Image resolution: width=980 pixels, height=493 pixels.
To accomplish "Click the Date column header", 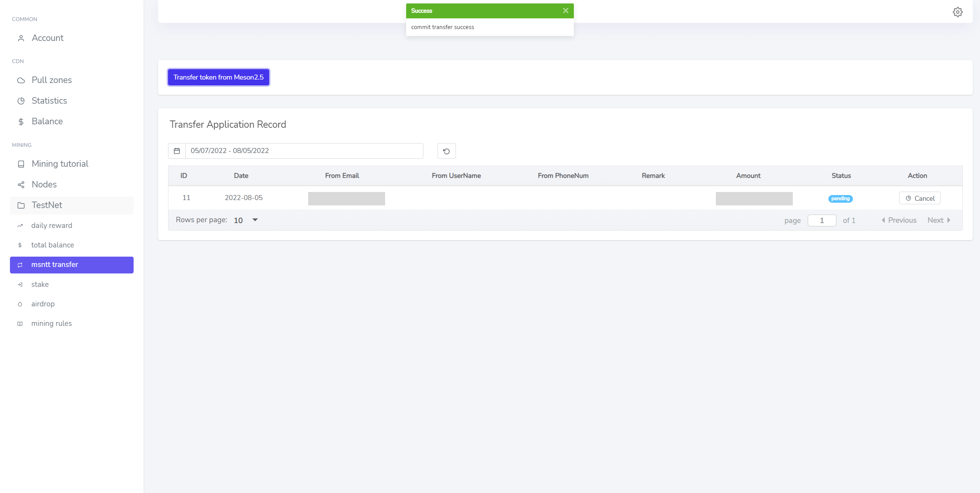I will tap(241, 176).
